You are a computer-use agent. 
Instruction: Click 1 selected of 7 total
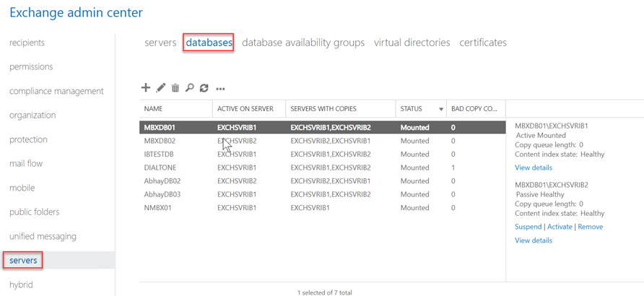coord(324,292)
